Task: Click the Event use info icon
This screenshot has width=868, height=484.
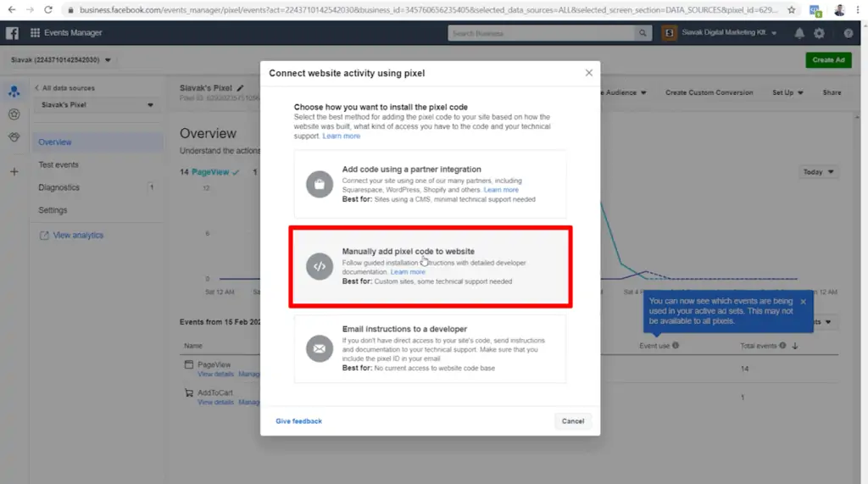Action: click(x=676, y=346)
